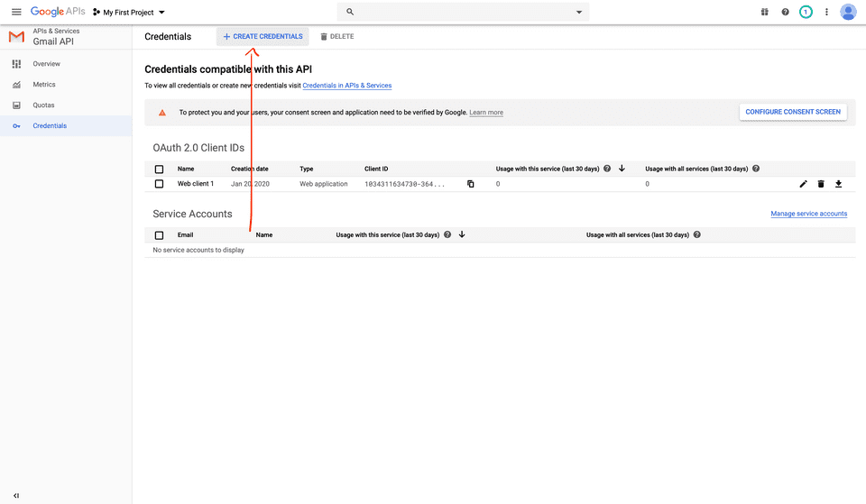Screen dimensions: 866x504
Task: Go to Metrics in the sidebar
Action: (44, 85)
